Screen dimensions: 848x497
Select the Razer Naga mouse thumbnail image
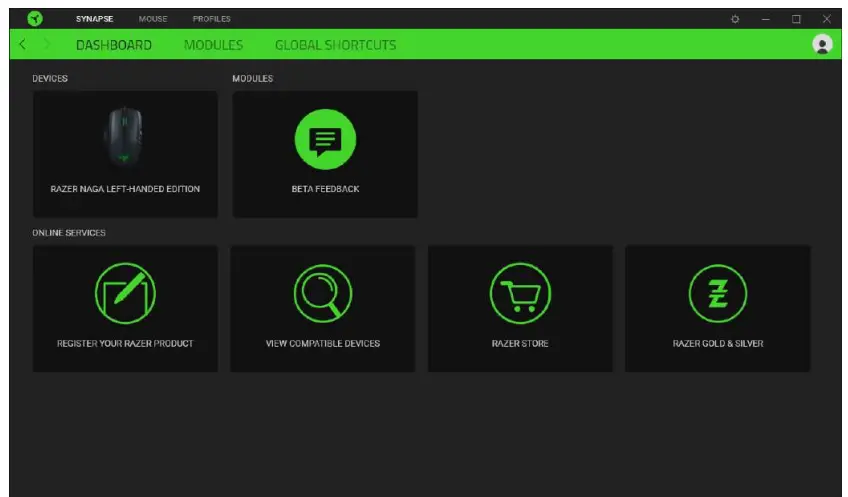pyautogui.click(x=125, y=139)
